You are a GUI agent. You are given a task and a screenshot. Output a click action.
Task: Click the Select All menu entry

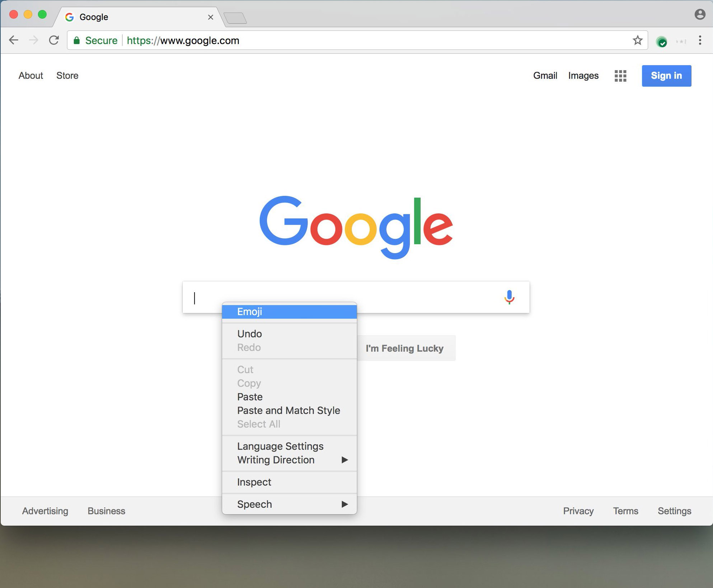click(x=289, y=424)
